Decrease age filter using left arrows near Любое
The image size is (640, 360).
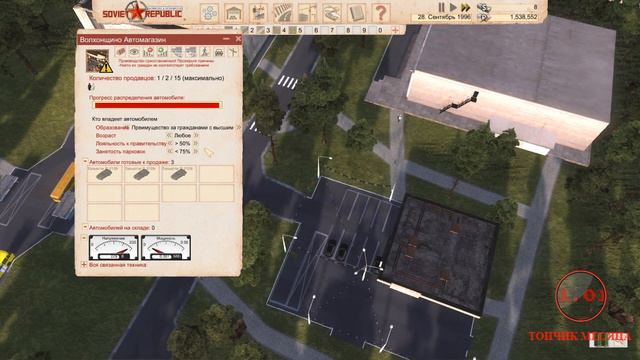[169, 135]
